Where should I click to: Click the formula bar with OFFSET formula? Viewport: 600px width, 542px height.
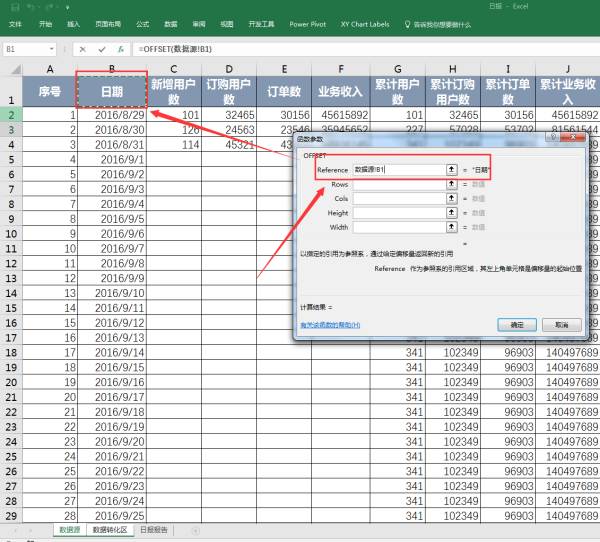pos(365,49)
